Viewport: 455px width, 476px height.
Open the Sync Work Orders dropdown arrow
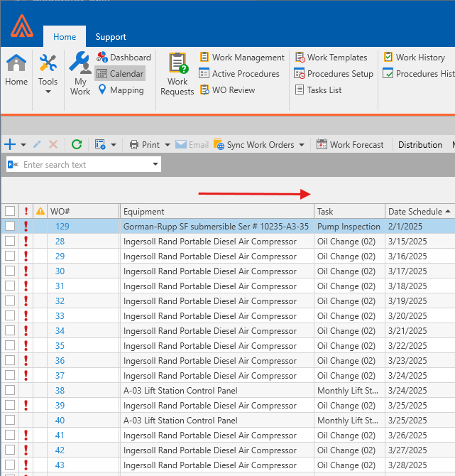click(x=302, y=145)
